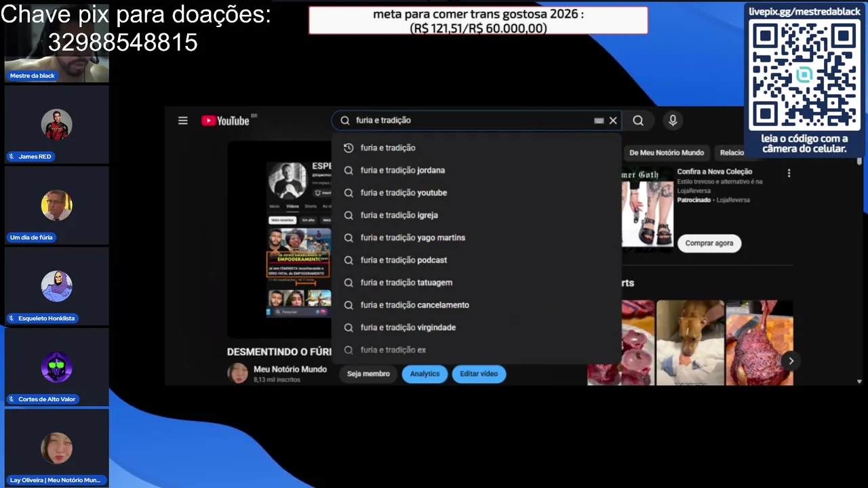Click search icon beside 'furia e tradição youtube'
868x488 pixels.
click(349, 192)
